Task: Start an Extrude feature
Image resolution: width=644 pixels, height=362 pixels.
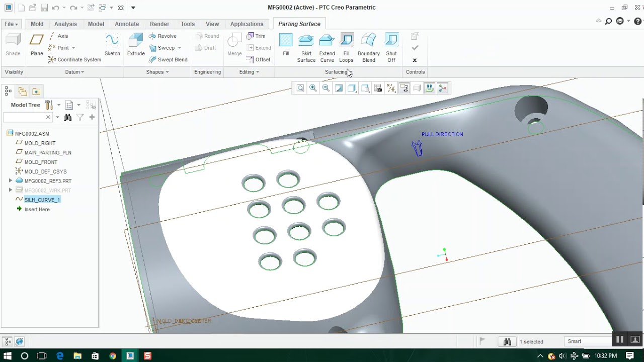Action: point(136,45)
